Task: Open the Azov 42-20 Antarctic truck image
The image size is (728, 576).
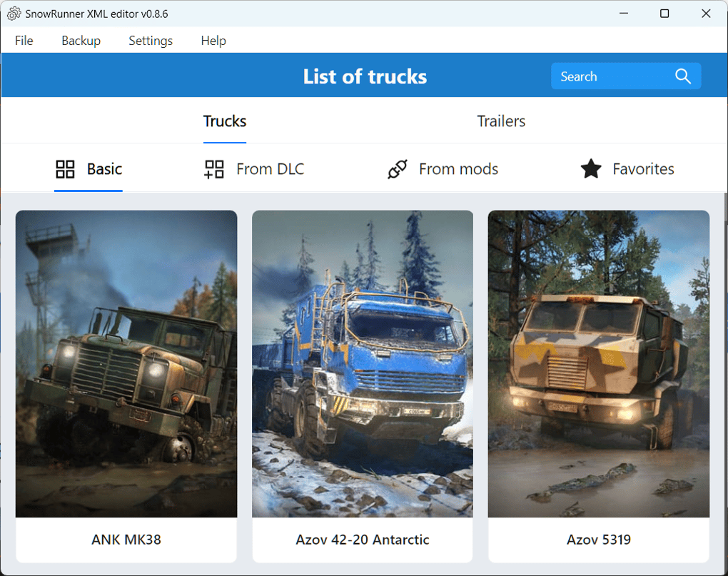Action: point(363,364)
